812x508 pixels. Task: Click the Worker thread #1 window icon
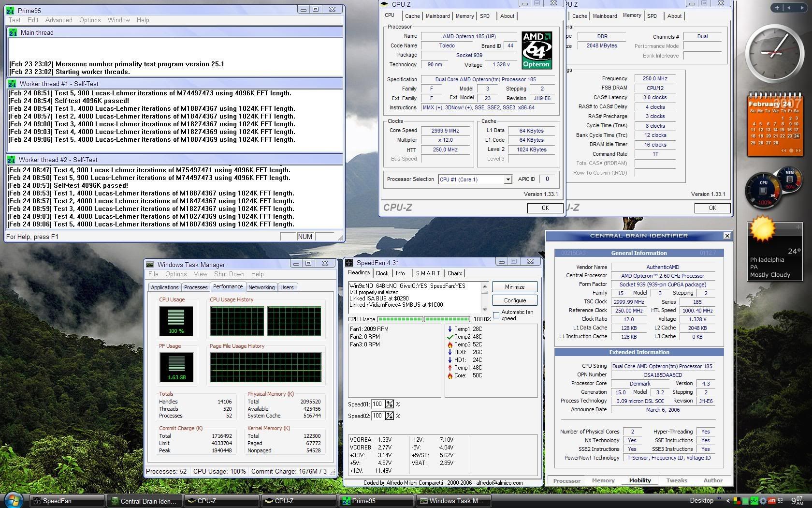pyautogui.click(x=13, y=84)
